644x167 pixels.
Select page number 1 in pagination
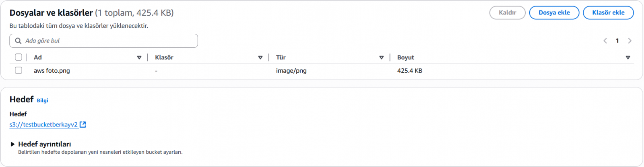[617, 41]
